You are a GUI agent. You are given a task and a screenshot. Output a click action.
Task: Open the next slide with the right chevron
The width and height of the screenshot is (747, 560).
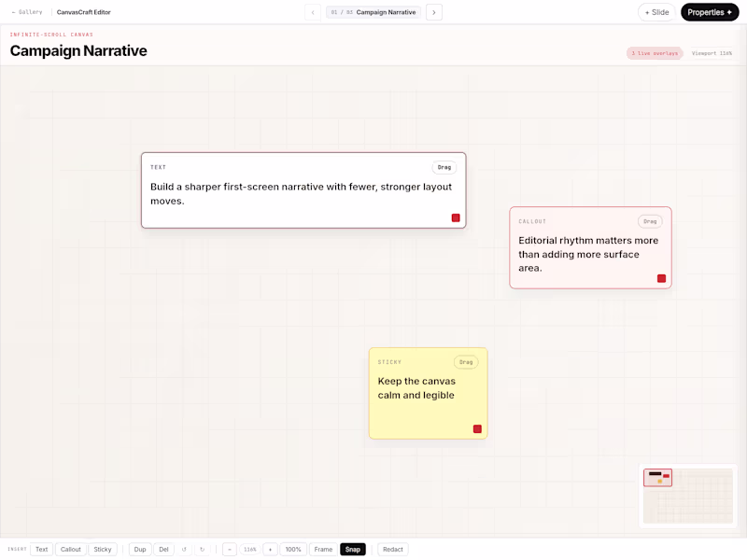[434, 12]
